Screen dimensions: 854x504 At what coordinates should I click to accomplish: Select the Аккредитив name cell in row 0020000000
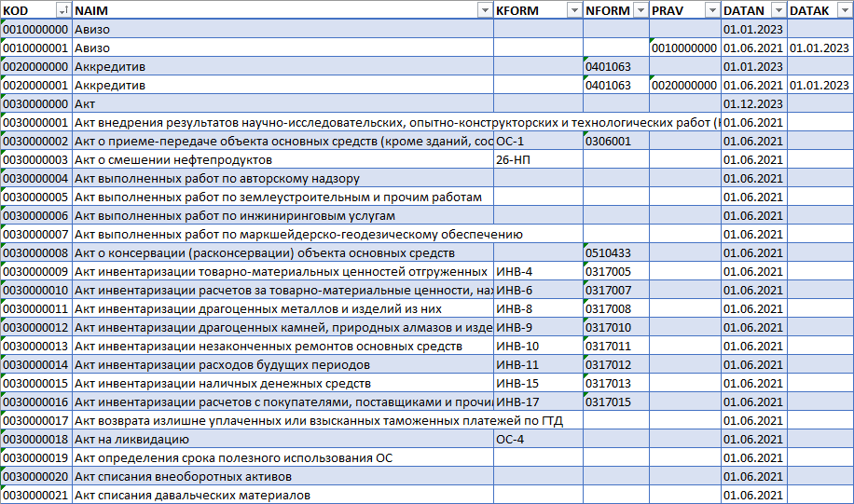282,66
